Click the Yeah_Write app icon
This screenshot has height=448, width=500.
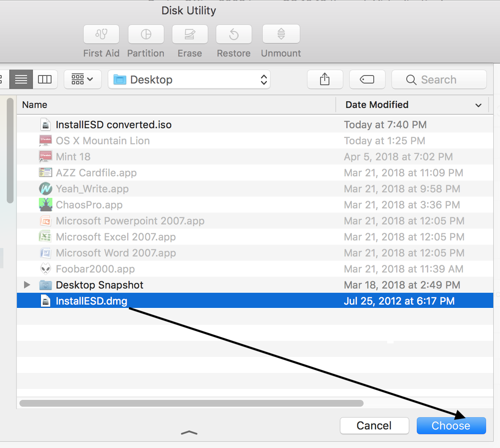point(46,189)
